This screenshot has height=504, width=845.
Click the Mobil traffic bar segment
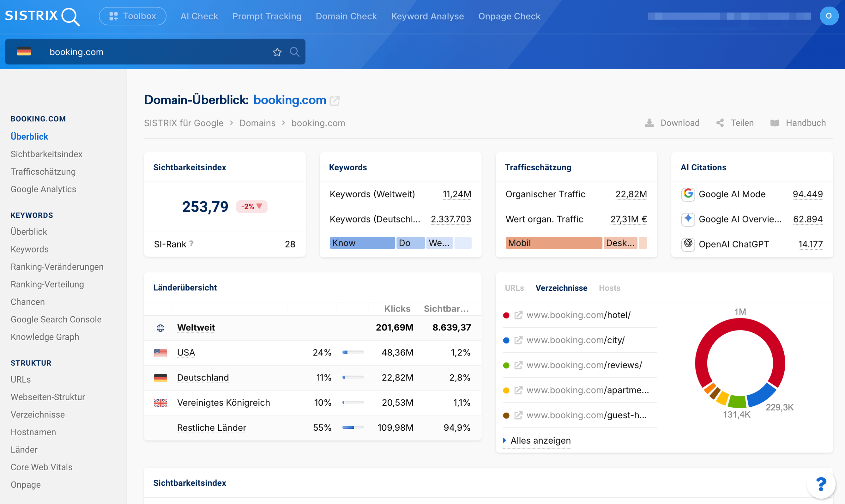point(554,243)
